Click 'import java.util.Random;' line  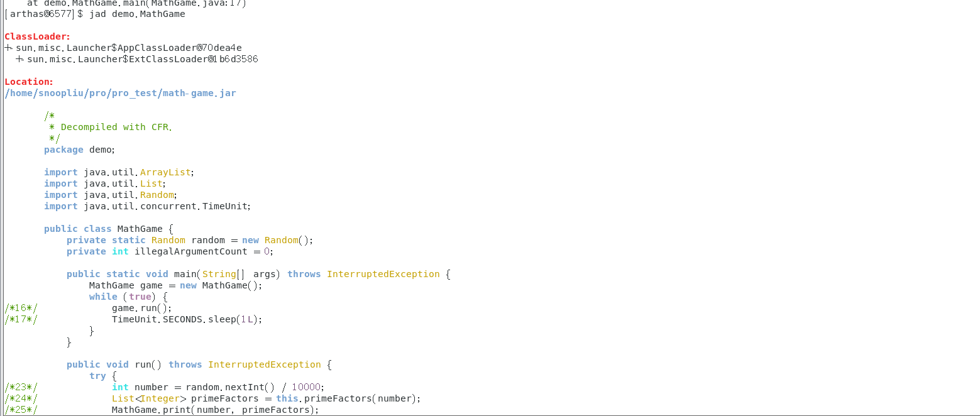point(111,195)
